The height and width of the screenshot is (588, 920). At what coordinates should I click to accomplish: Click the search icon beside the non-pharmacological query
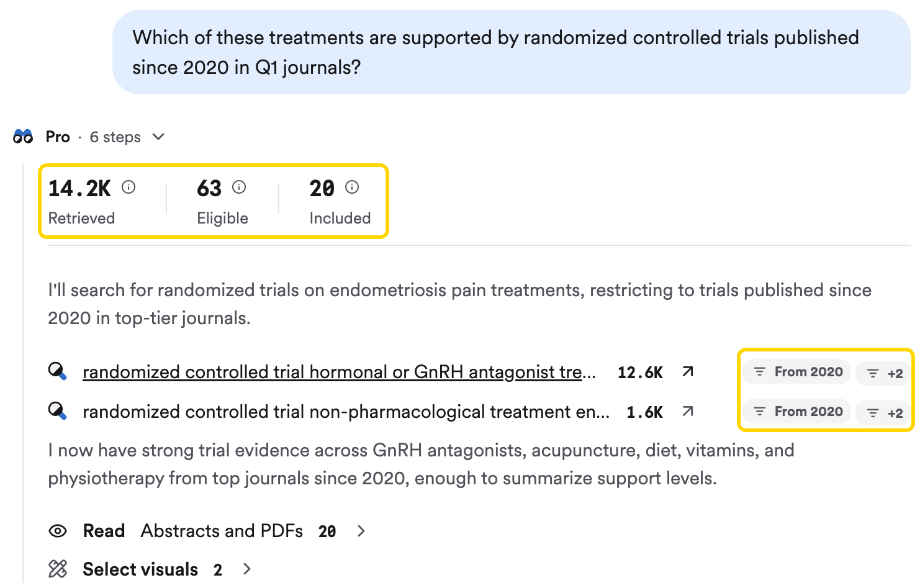58,411
